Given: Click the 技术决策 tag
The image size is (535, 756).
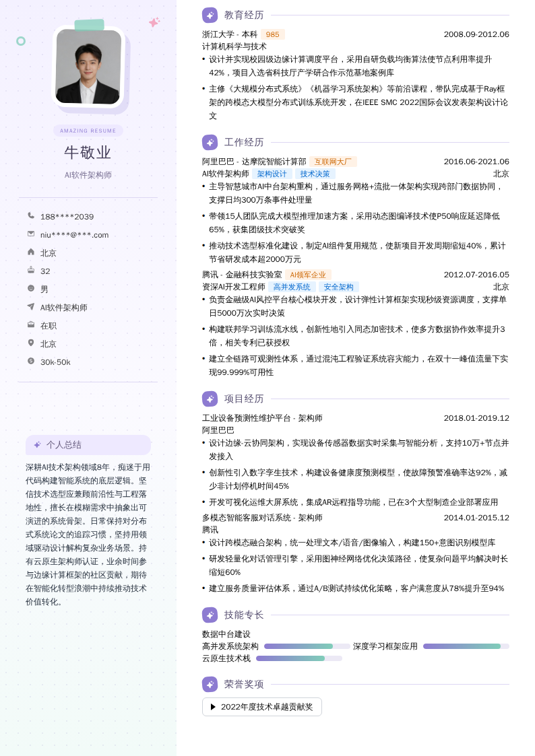Looking at the screenshot, I should click(x=315, y=174).
